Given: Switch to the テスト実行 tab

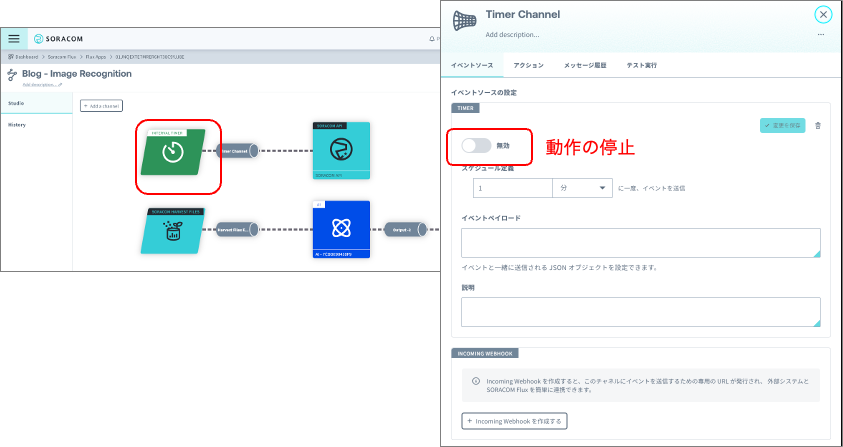Looking at the screenshot, I should 641,66.
